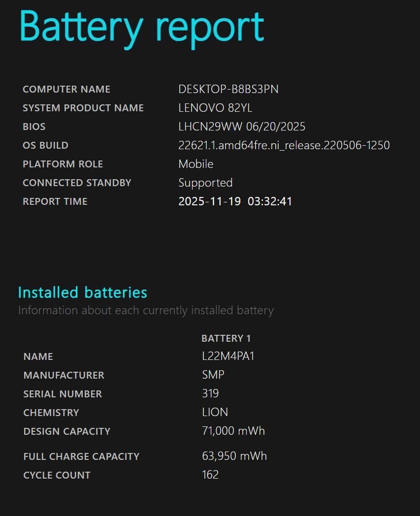The height and width of the screenshot is (516, 420).
Task: Select the LENOVO 82YL product name value
Action: 215,108
